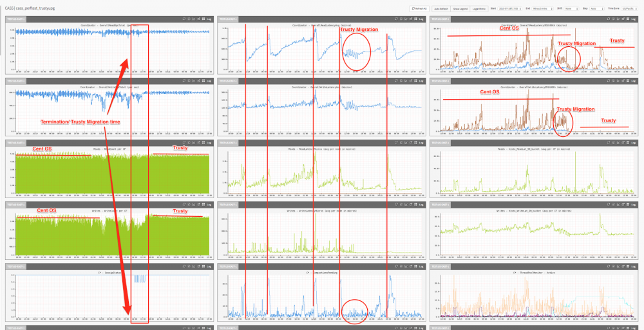This screenshot has width=644, height=330.
Task: Click the line-chart icon on OverallReadOpsTotal panel
Action: click(193, 19)
